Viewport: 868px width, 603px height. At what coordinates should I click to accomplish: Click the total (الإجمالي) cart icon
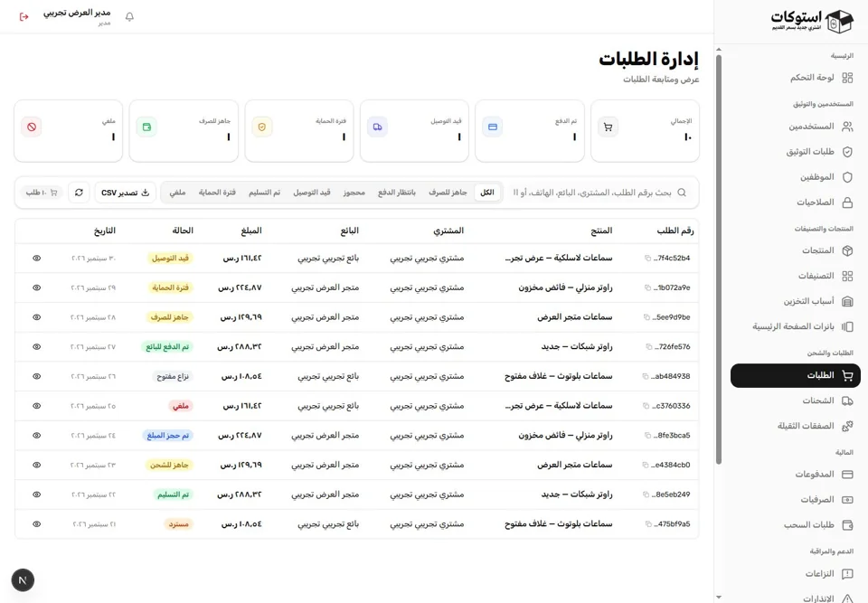(608, 127)
